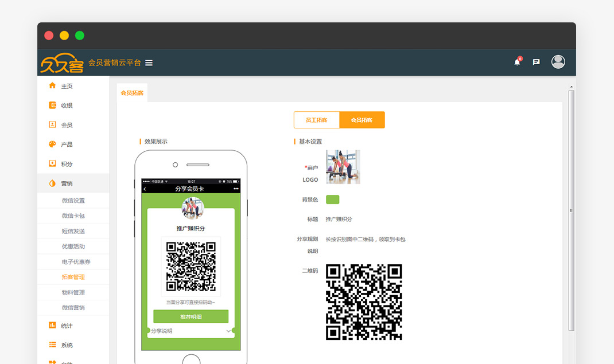Switch to 员工拓客 mode
This screenshot has height=364, width=614.
[316, 120]
